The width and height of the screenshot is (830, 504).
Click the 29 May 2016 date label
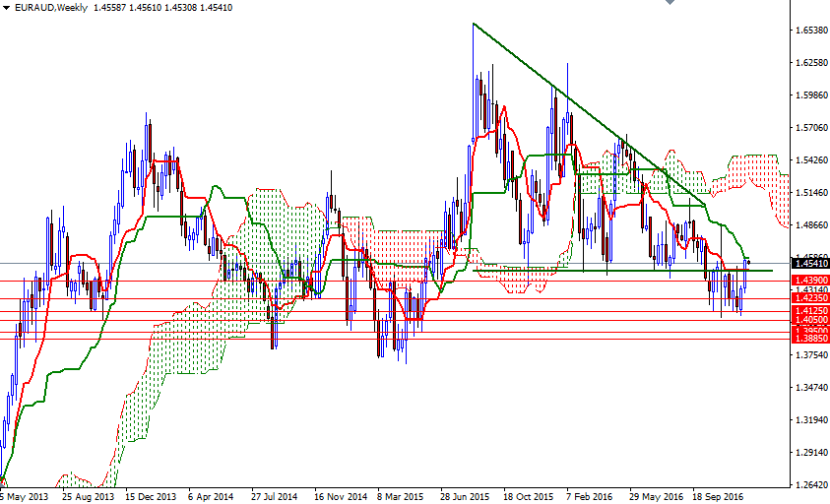pyautogui.click(x=656, y=496)
